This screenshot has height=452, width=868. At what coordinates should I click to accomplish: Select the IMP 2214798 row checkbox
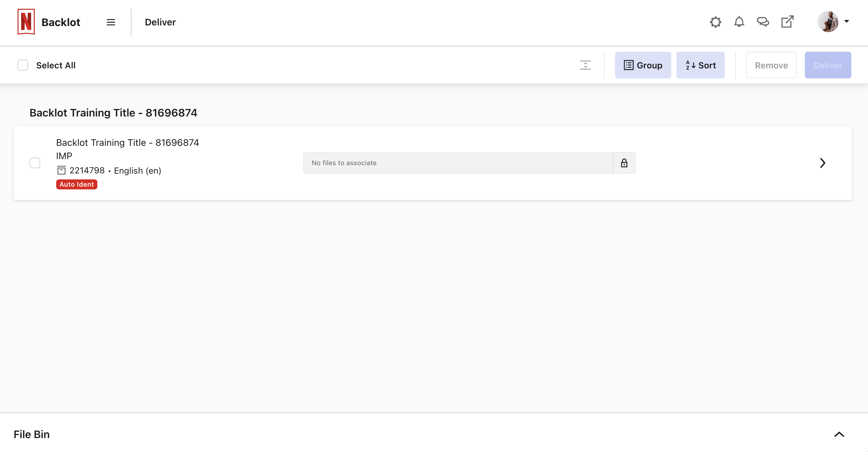[35, 163]
